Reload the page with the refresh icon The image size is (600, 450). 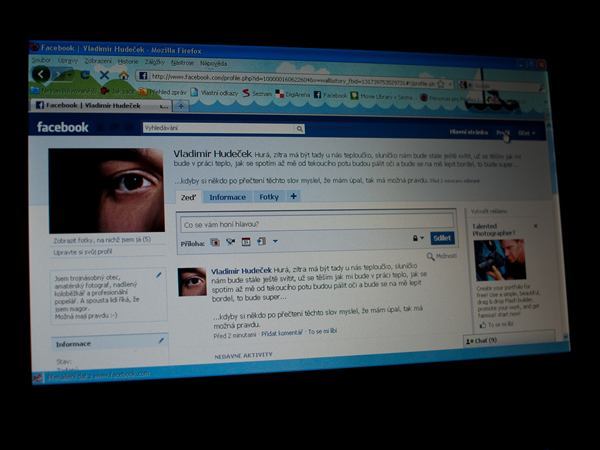tap(85, 75)
